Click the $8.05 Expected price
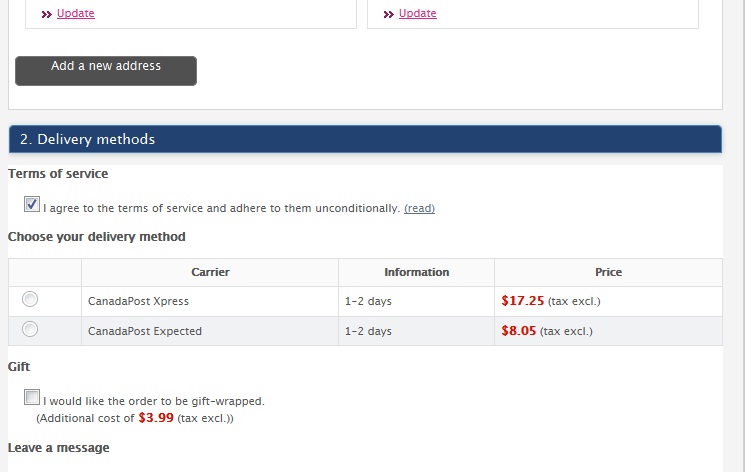The width and height of the screenshot is (745, 472). (519, 330)
